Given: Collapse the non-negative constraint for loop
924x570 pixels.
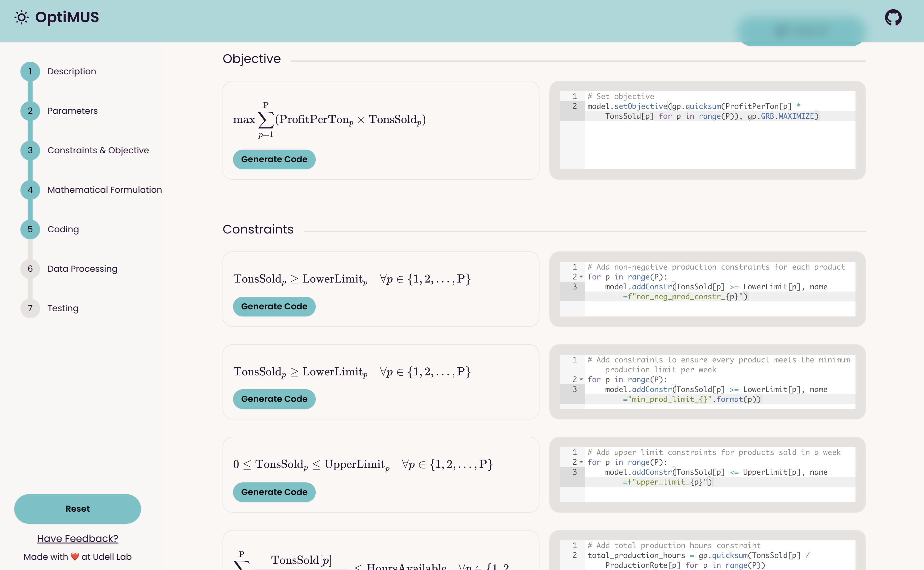Looking at the screenshot, I should pyautogui.click(x=581, y=277).
